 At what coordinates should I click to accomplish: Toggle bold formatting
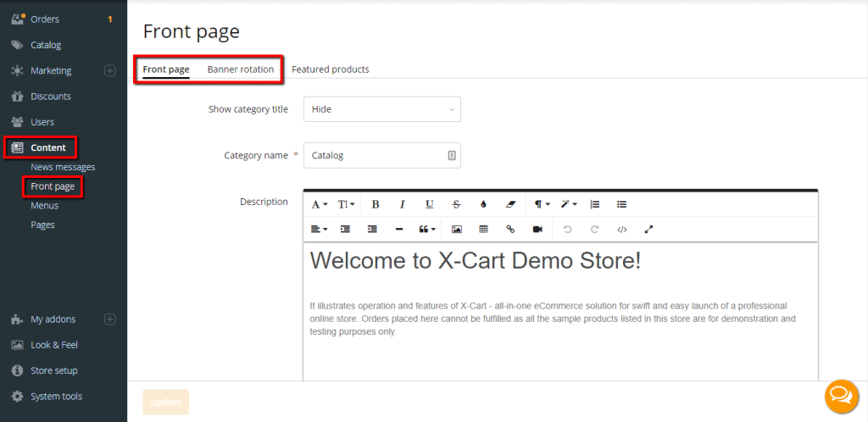click(376, 204)
